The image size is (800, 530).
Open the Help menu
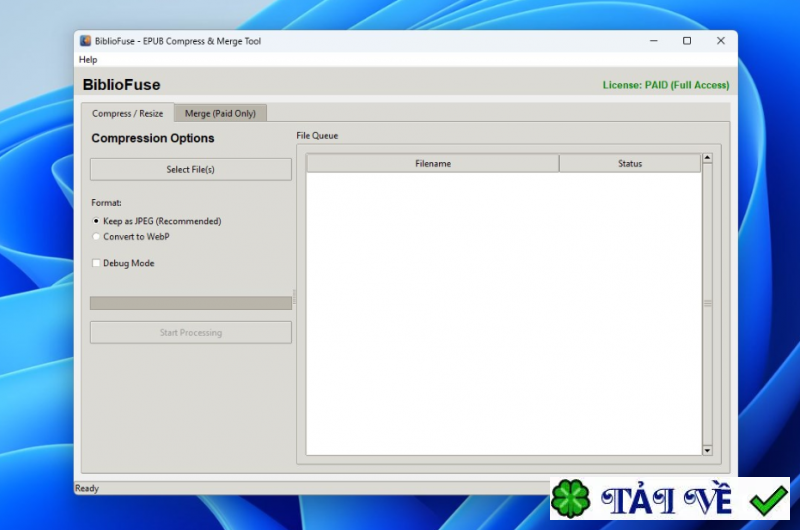88,60
